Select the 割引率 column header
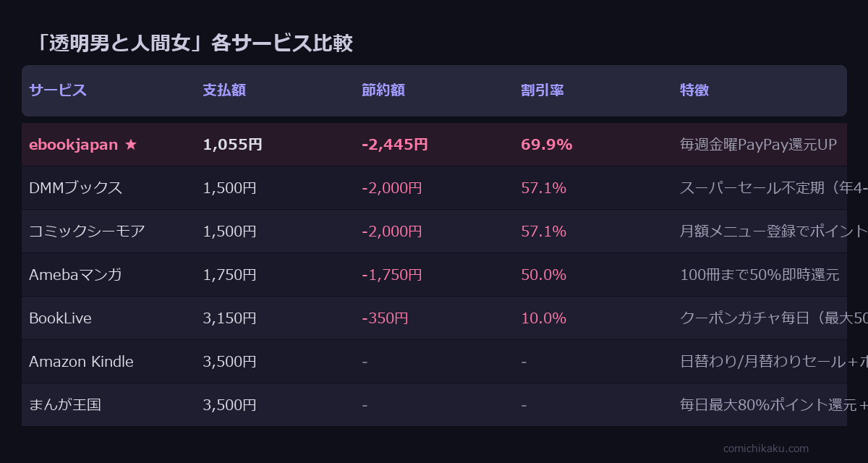The width and height of the screenshot is (868, 463). [x=542, y=90]
